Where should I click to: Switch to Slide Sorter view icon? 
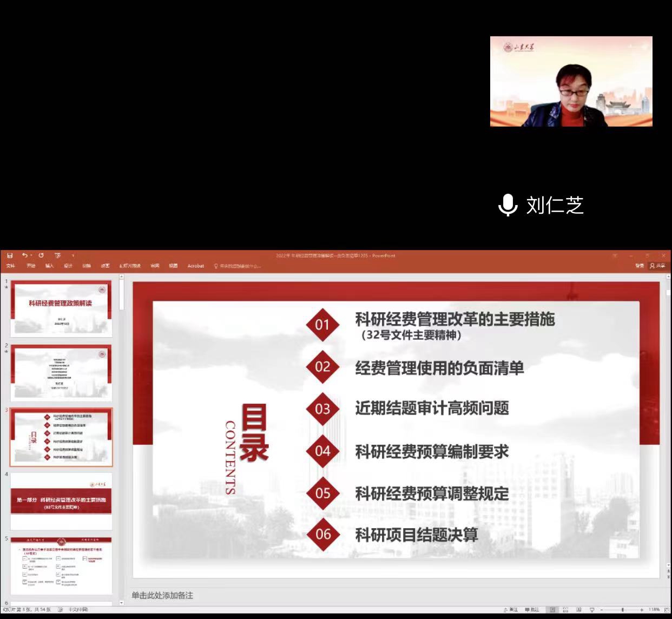565,610
